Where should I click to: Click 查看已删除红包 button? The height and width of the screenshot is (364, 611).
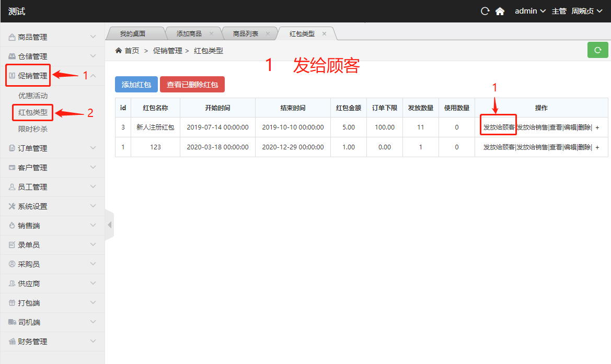pos(192,84)
